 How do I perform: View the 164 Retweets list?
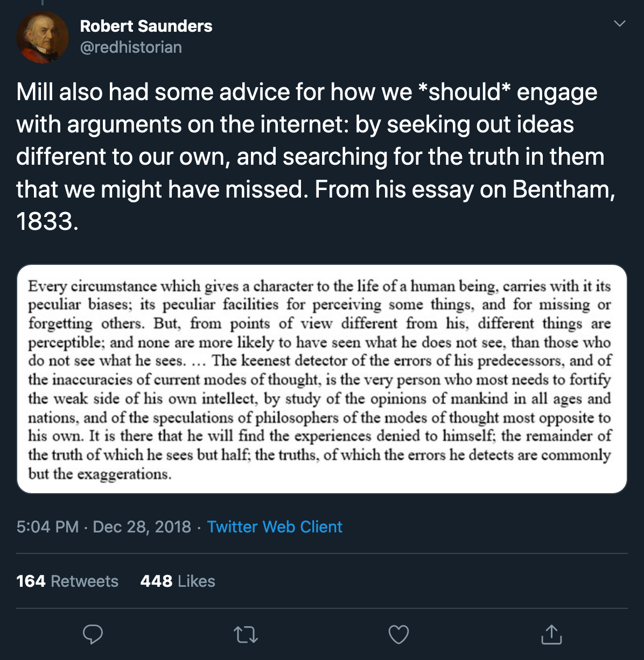coord(67,581)
